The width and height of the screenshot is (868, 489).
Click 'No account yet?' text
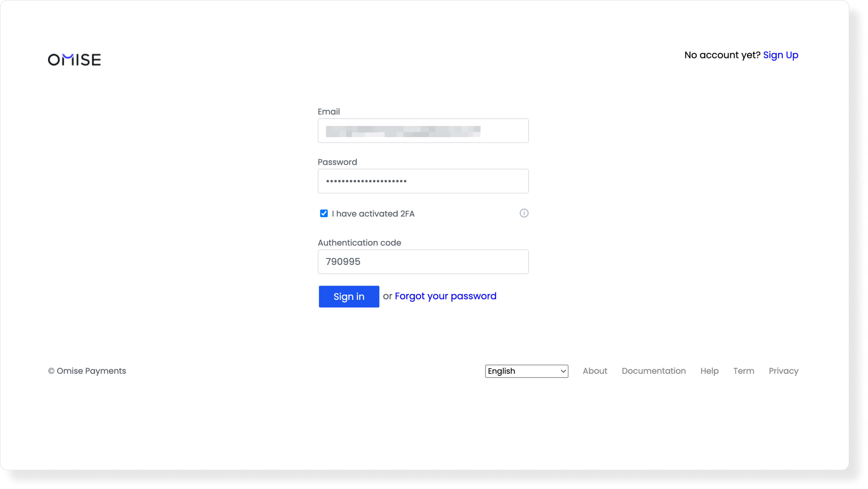tap(722, 55)
